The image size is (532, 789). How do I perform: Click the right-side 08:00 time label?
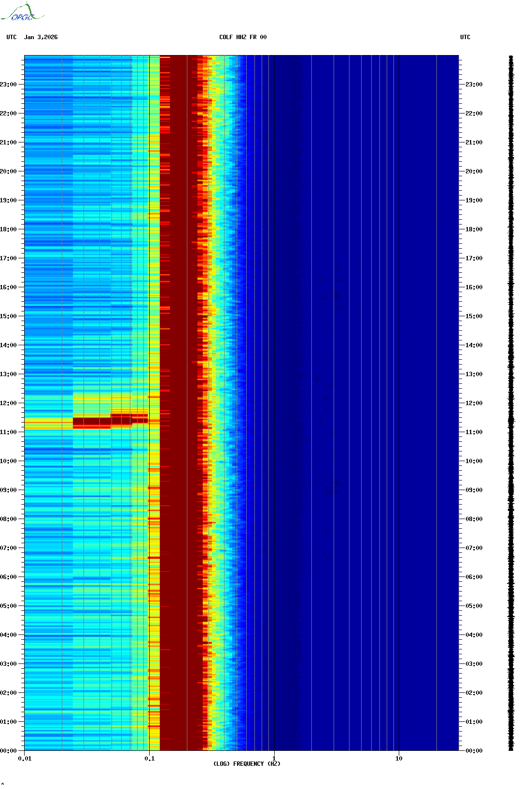474,519
